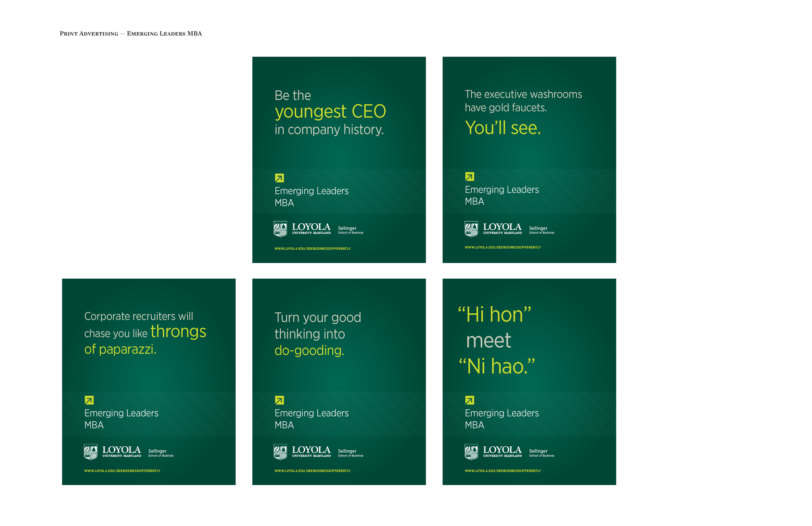Click the 'Be the' text
812x526 pixels.
pyautogui.click(x=293, y=95)
